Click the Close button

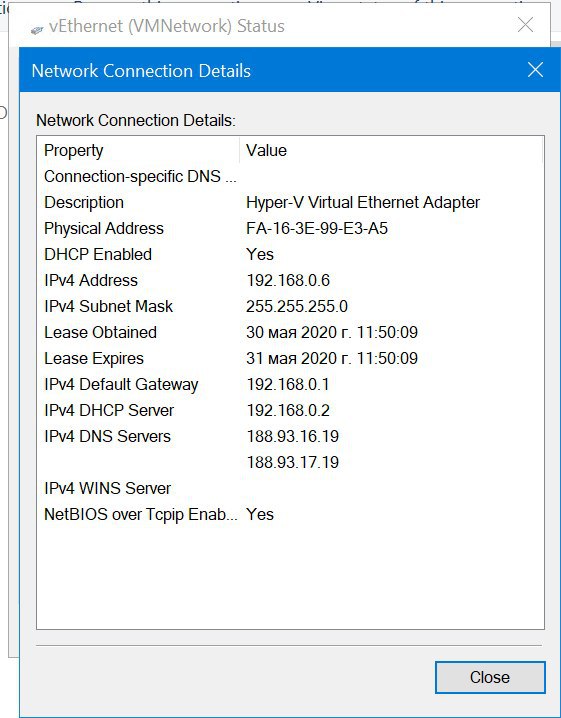pyautogui.click(x=490, y=677)
